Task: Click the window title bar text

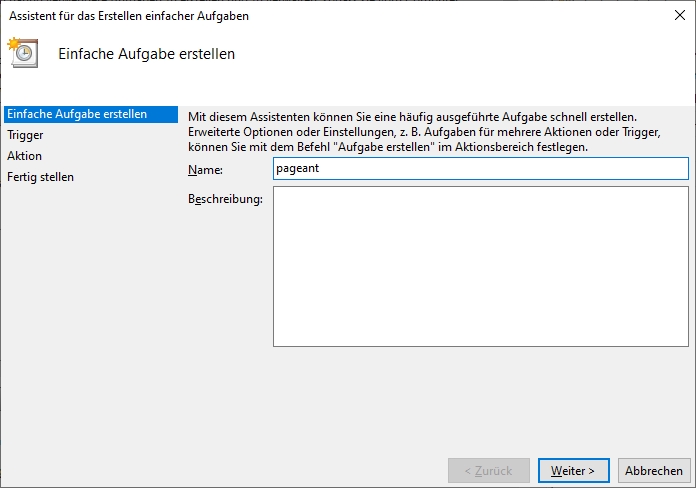Action: (129, 16)
